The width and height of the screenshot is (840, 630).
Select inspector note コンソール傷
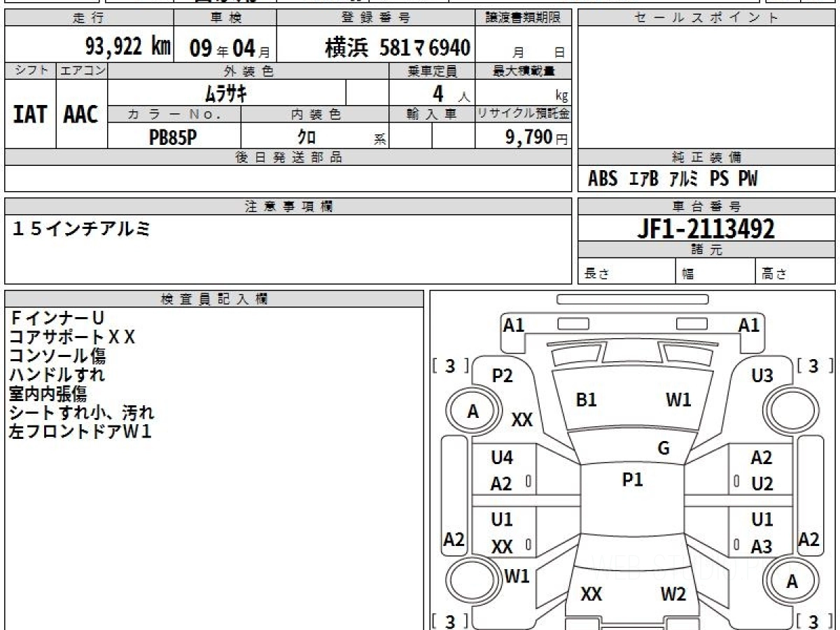(x=57, y=356)
